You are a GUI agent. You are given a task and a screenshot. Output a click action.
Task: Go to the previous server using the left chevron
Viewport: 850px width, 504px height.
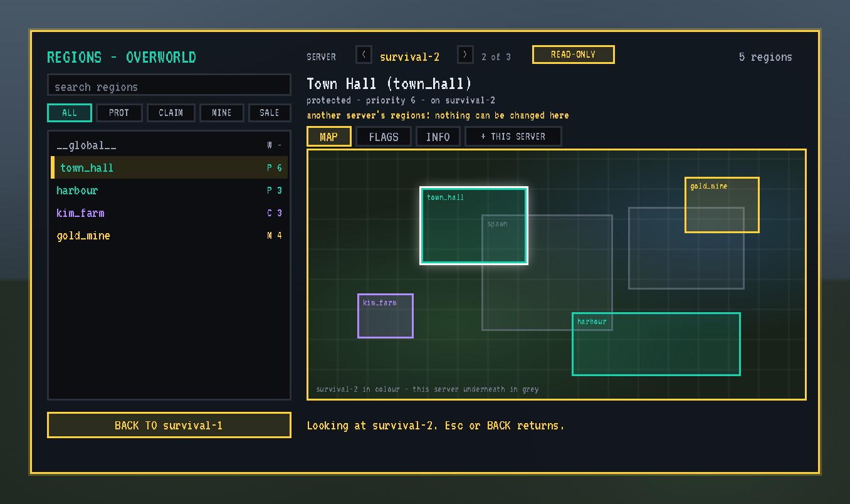click(364, 55)
